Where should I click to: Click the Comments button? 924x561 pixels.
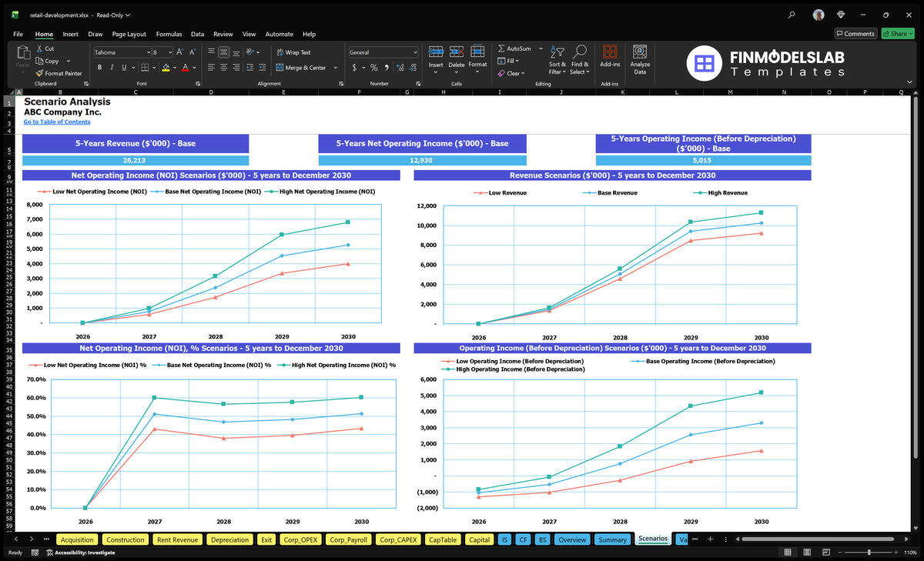click(x=855, y=33)
